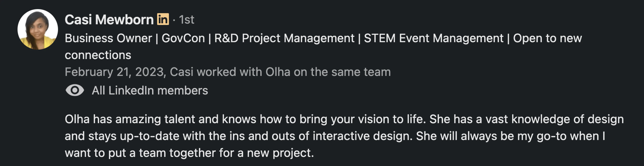The height and width of the screenshot is (166, 644).
Task: Select the All LinkedIn members visibility label
Action: [x=150, y=90]
